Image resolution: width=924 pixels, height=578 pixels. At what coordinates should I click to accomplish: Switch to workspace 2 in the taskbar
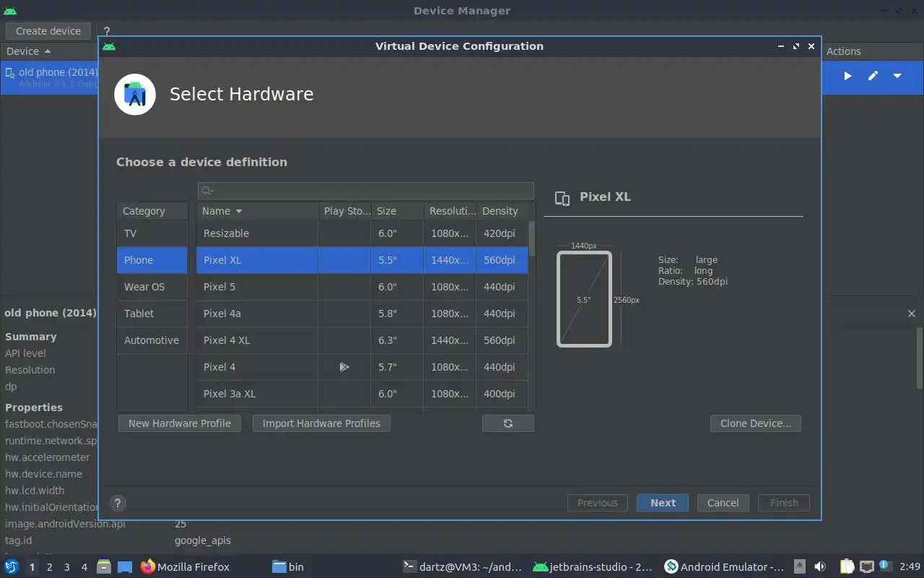49,567
